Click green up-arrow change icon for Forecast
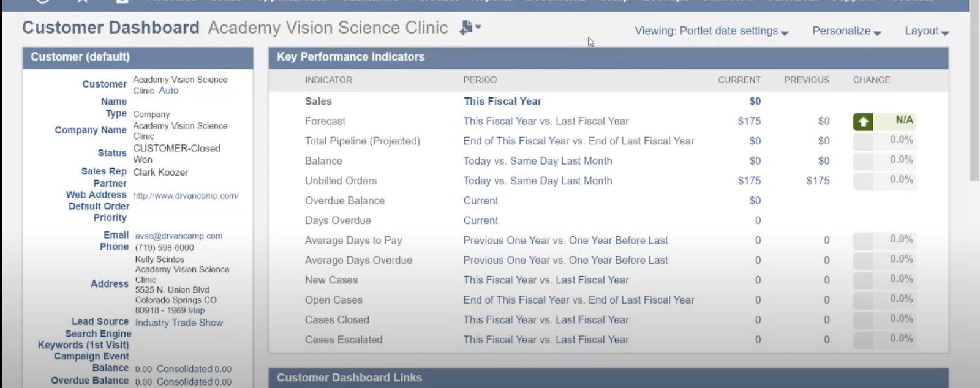This screenshot has height=388, width=980. tap(863, 122)
